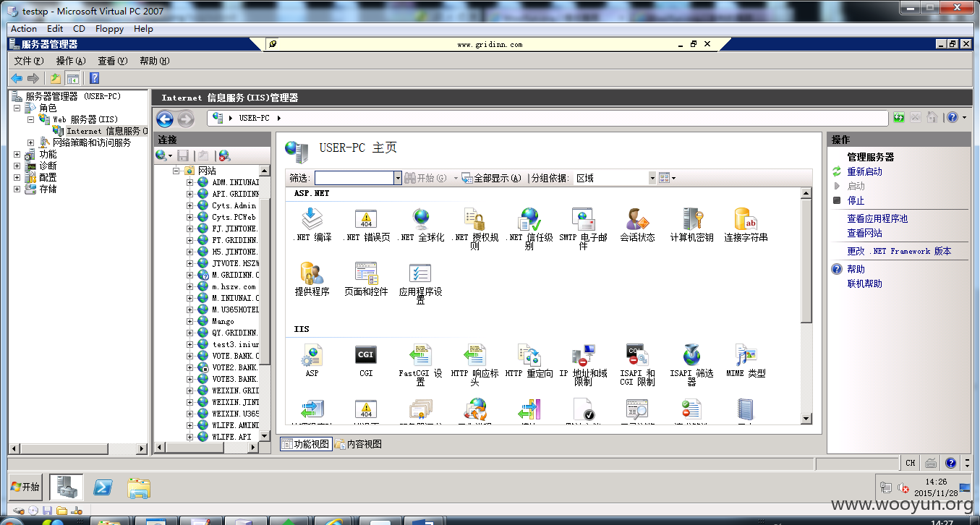
Task: Click 重新启动 in the actions pane
Action: (864, 171)
